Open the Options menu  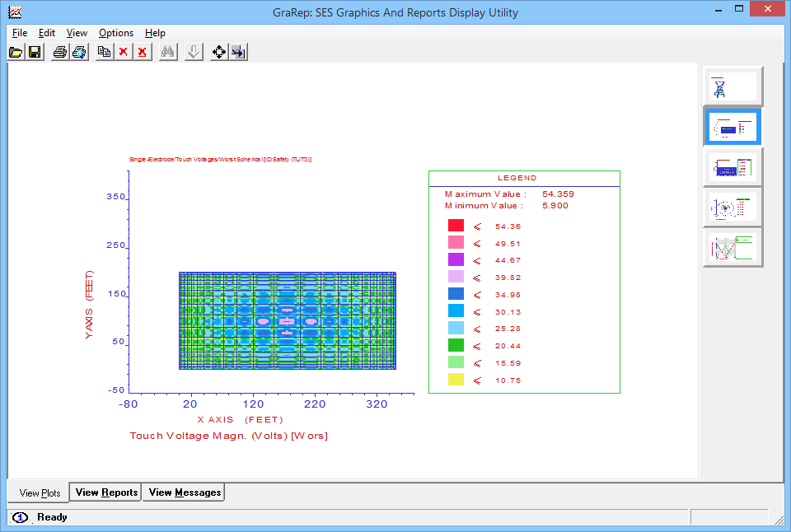click(116, 33)
